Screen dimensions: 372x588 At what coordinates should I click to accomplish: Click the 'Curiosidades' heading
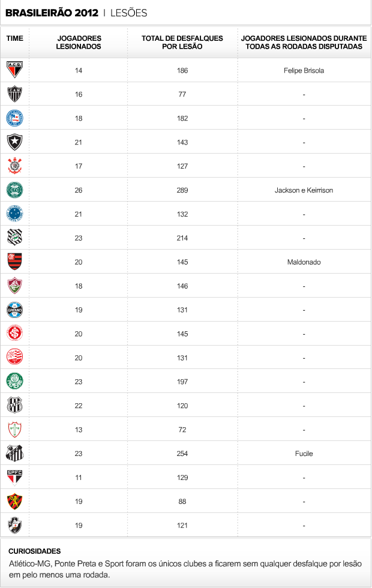pyautogui.click(x=35, y=551)
